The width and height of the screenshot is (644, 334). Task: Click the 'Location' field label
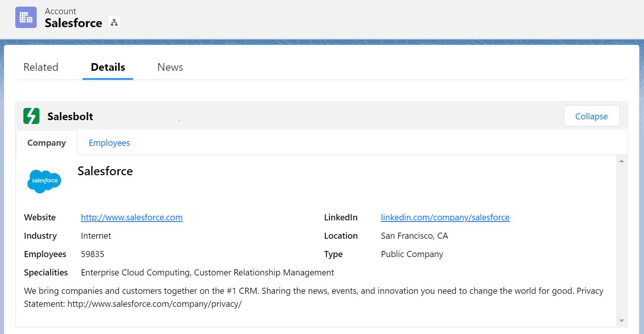pos(341,236)
